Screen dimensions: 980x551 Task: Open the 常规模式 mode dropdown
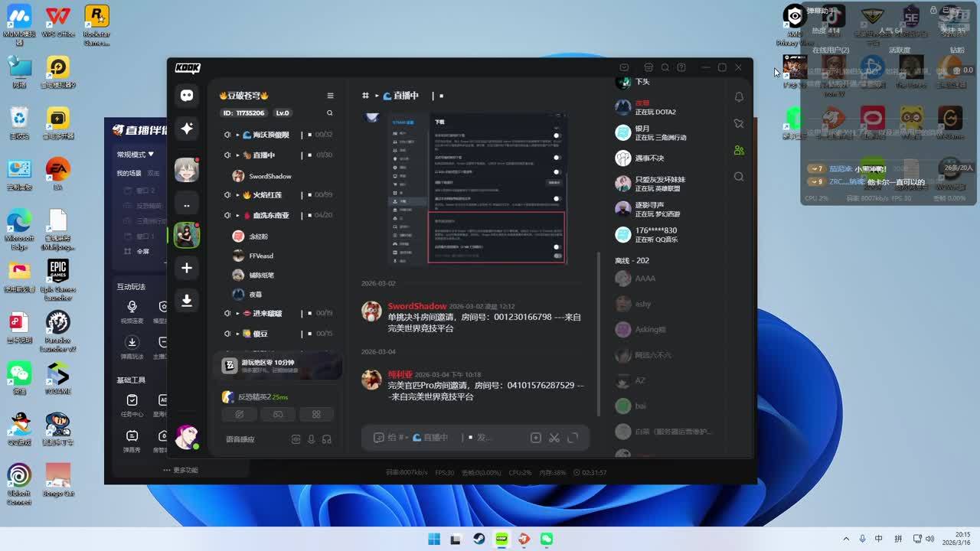136,155
